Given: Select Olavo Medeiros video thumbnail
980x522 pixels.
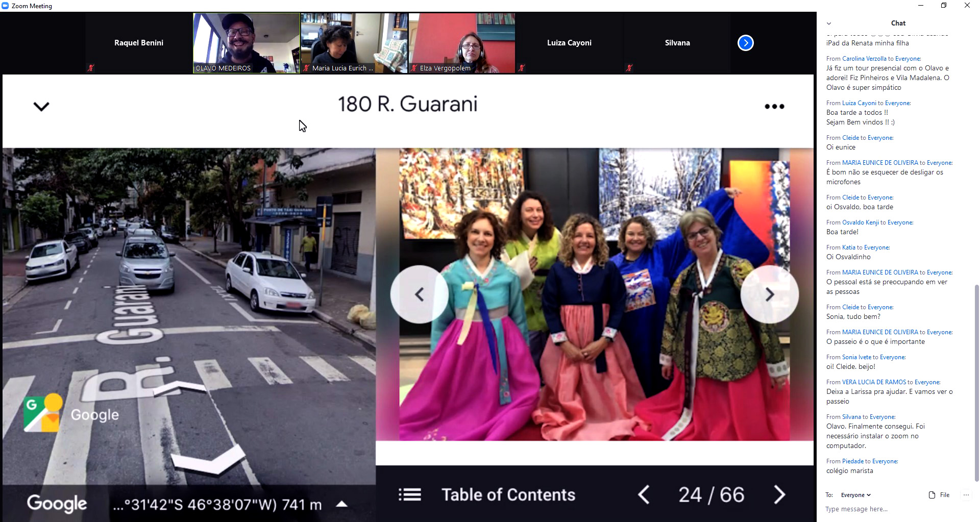Looking at the screenshot, I should tap(247, 43).
